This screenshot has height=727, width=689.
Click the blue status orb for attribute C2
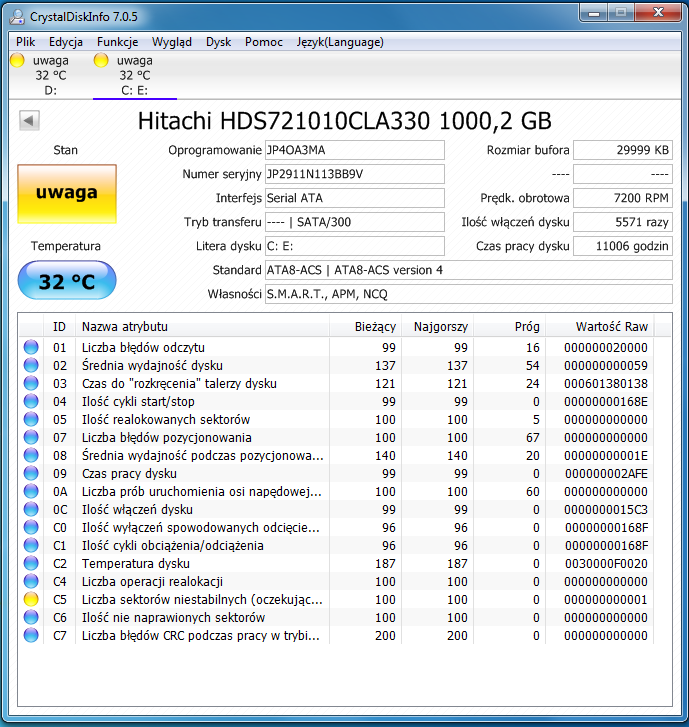(31, 563)
